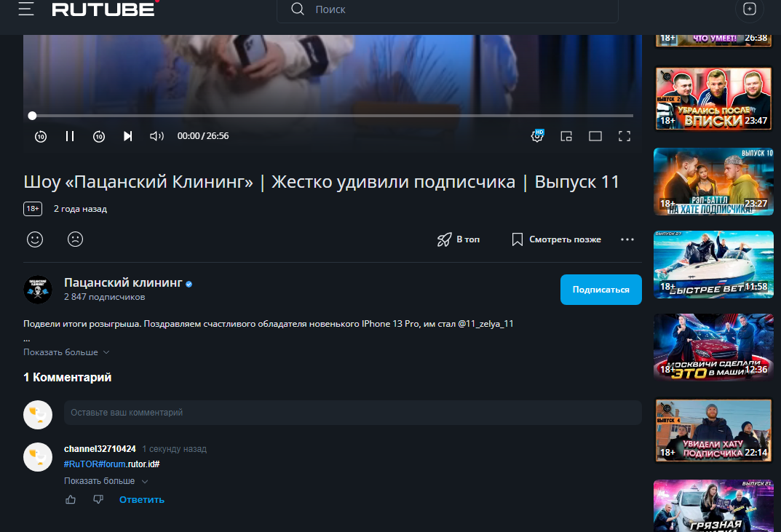Open the Что умеет video thumbnail
The height and width of the screenshot is (532, 781).
coord(713,41)
